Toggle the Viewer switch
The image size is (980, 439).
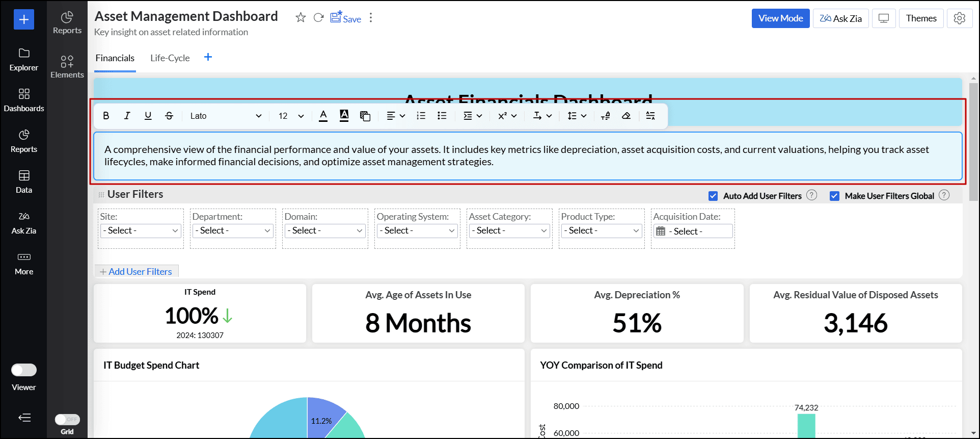(24, 370)
